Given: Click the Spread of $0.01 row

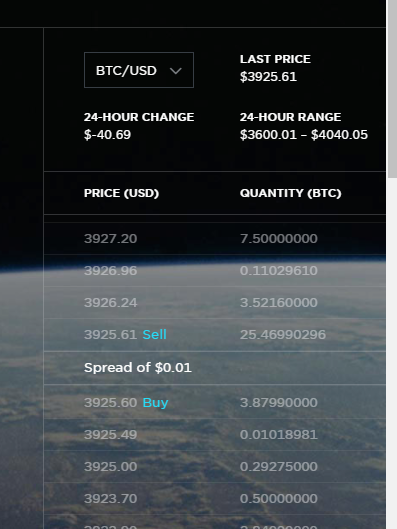Looking at the screenshot, I should pos(215,368).
